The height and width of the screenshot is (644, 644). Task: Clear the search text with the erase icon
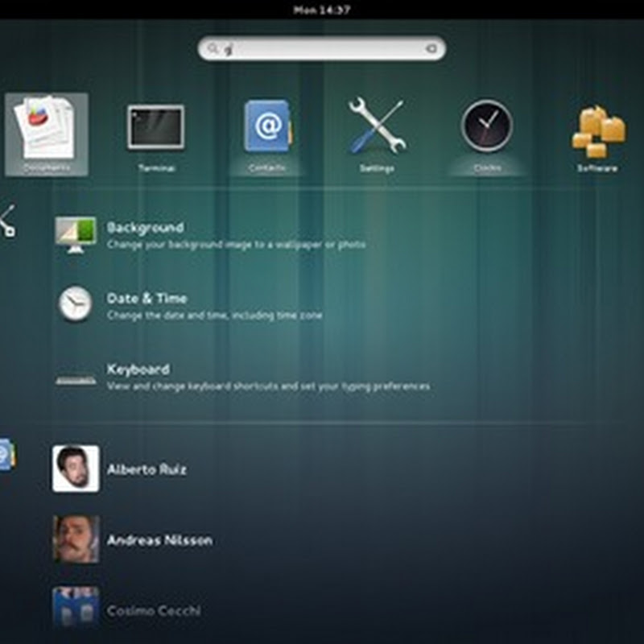[431, 48]
